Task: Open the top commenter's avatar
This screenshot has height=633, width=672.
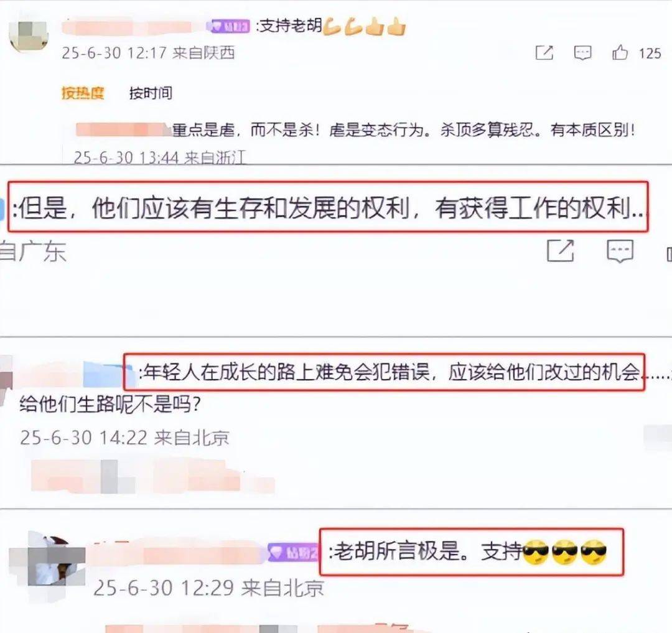Action: click(x=28, y=36)
